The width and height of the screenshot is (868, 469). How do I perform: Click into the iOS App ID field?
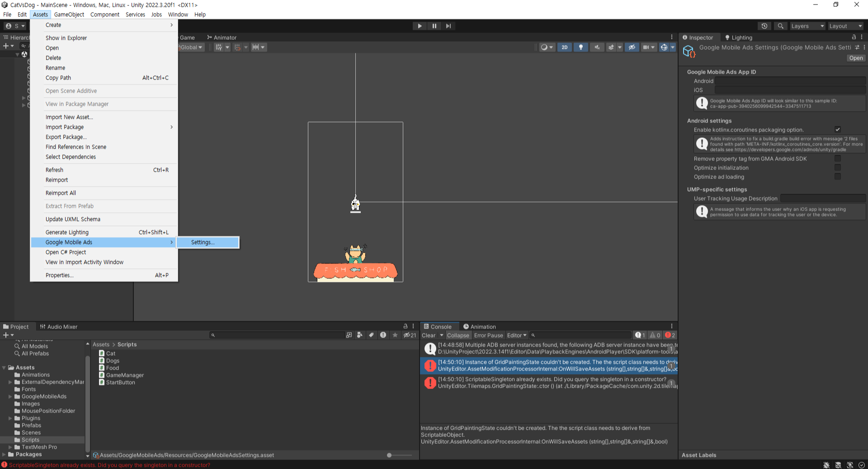point(790,90)
